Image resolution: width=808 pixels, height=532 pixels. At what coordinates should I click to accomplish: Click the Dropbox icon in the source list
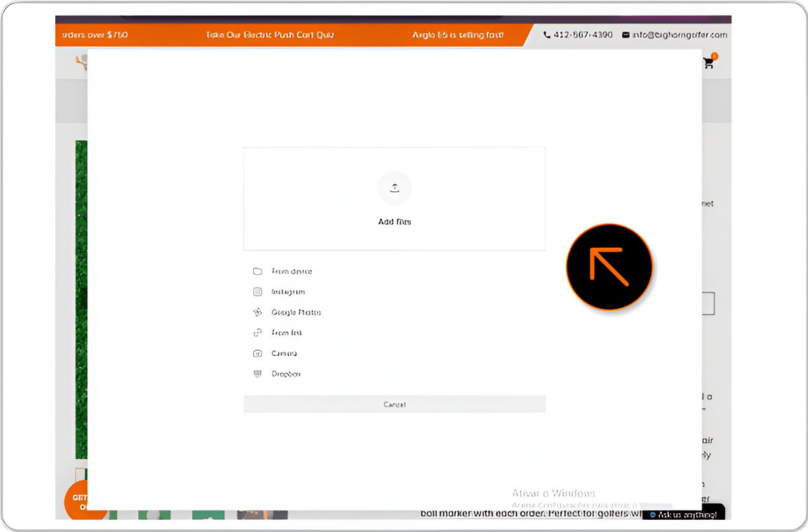pyautogui.click(x=257, y=374)
